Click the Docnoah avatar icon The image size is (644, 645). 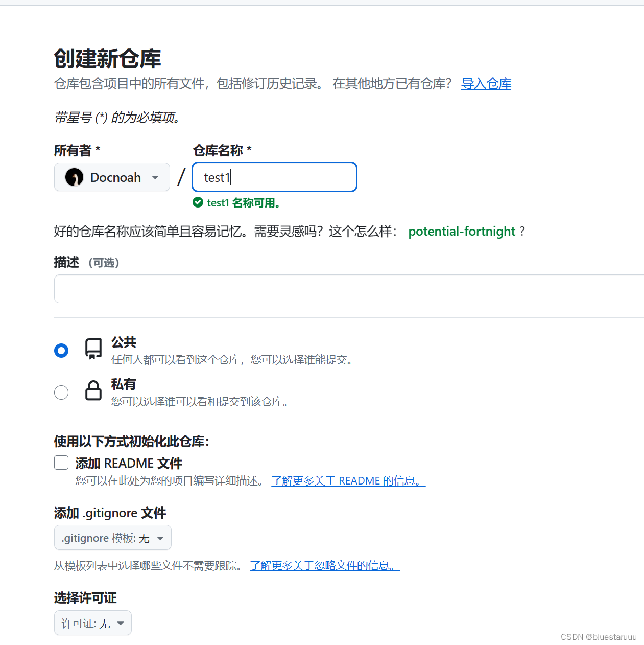coord(74,177)
